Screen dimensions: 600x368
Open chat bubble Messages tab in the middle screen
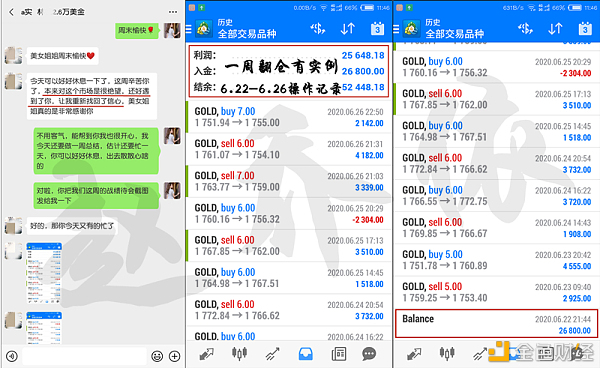click(369, 354)
